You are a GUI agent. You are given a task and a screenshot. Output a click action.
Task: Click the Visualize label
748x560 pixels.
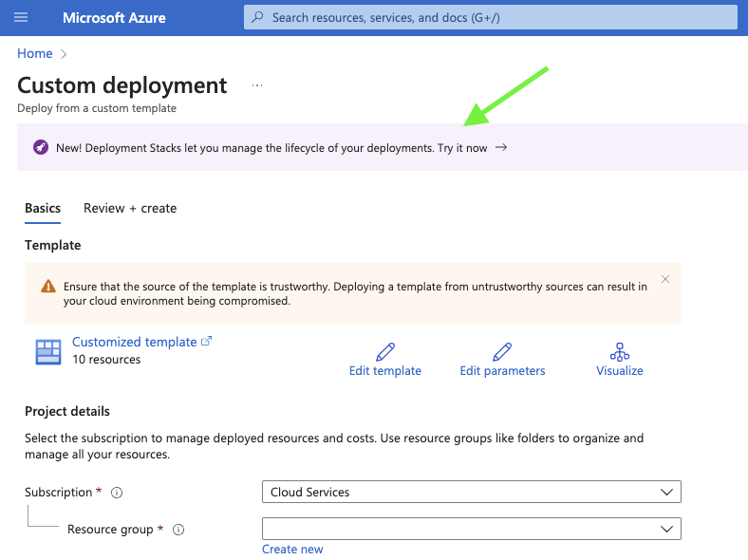point(620,370)
